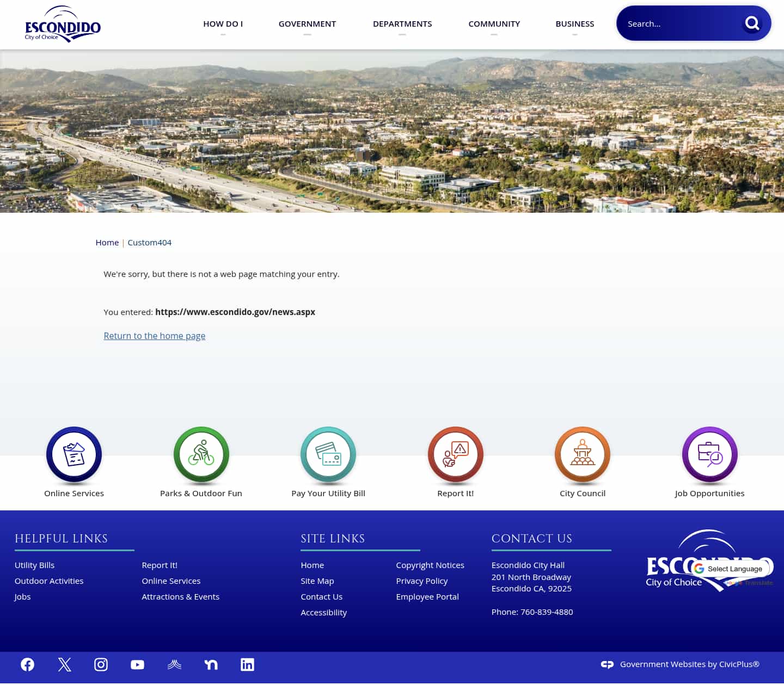Open Report It! via its alert icon
This screenshot has width=784, height=685.
[x=455, y=455]
